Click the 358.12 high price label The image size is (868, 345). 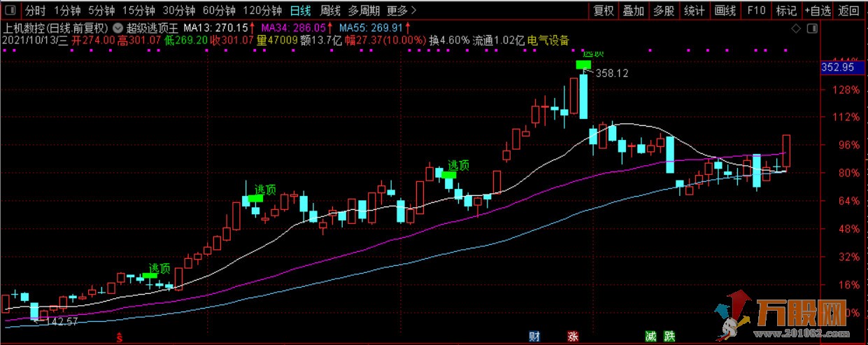coord(613,73)
